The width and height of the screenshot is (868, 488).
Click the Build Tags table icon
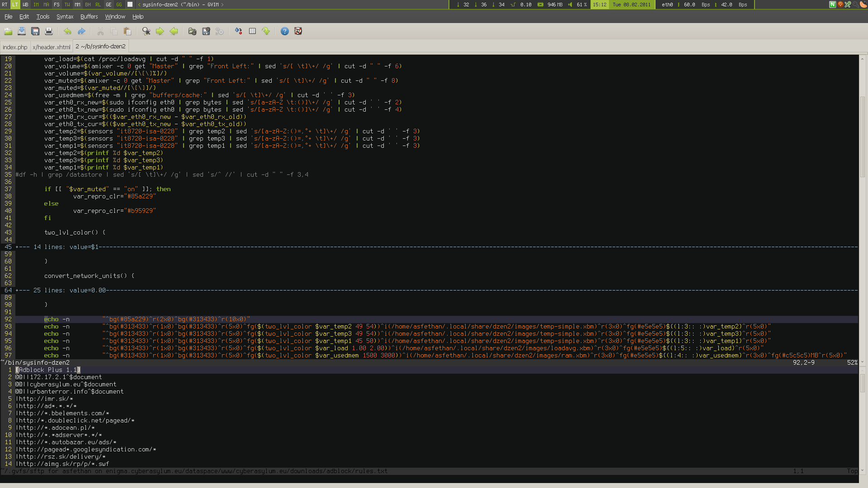(252, 31)
